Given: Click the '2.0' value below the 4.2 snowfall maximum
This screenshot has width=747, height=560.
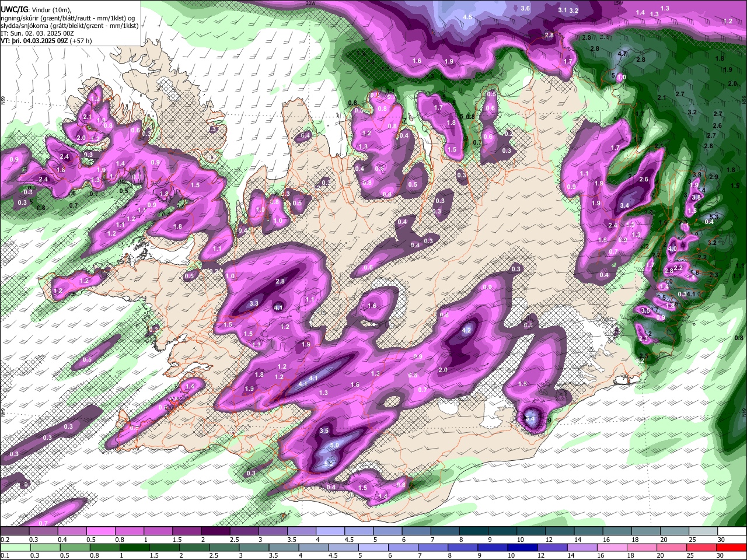Looking at the screenshot, I should 442,370.
